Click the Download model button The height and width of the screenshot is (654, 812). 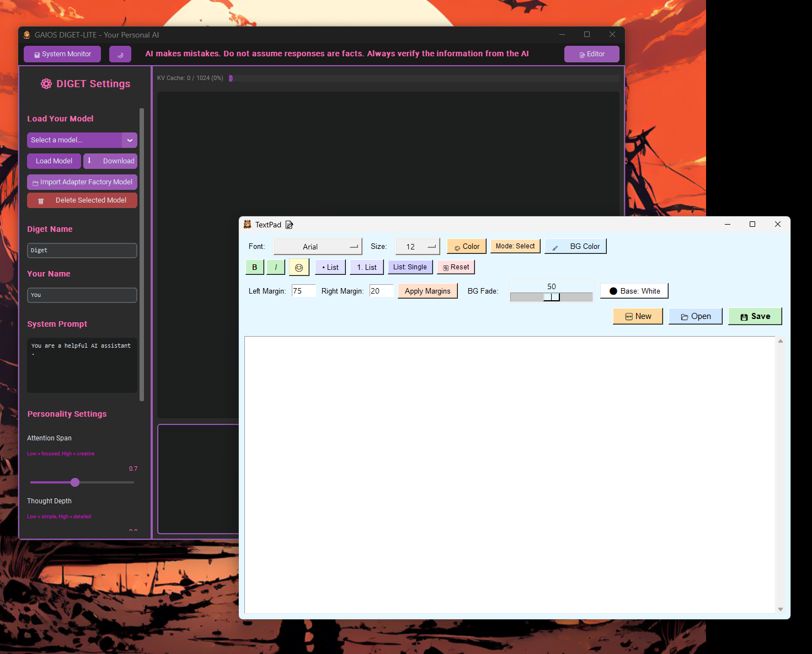click(110, 161)
